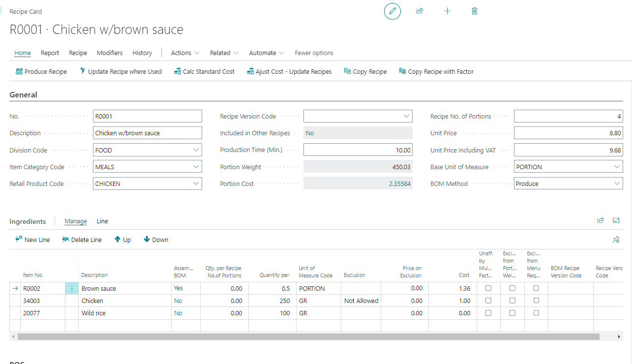Click the share icon beside the edit pencil
This screenshot has height=364, width=632.
pyautogui.click(x=420, y=11)
